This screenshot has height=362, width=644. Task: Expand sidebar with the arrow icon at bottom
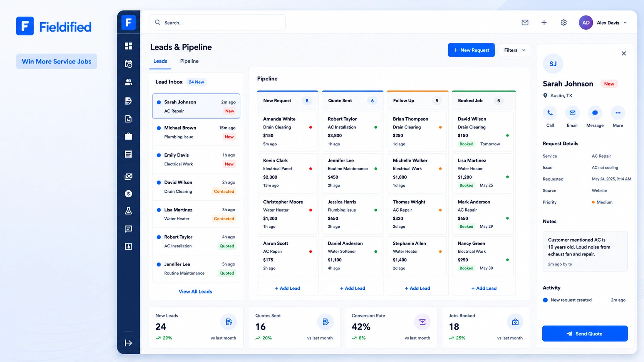click(129, 343)
